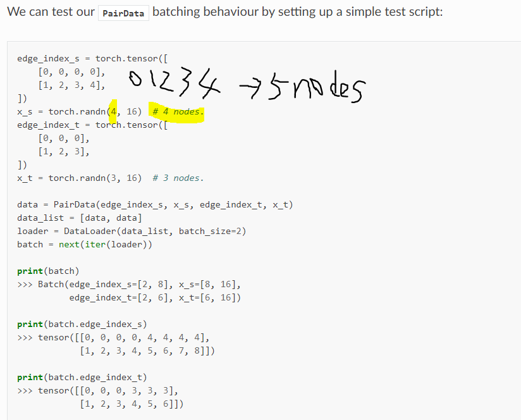
Task: Click the row '[0, 0, 0],'
Action: [64, 139]
